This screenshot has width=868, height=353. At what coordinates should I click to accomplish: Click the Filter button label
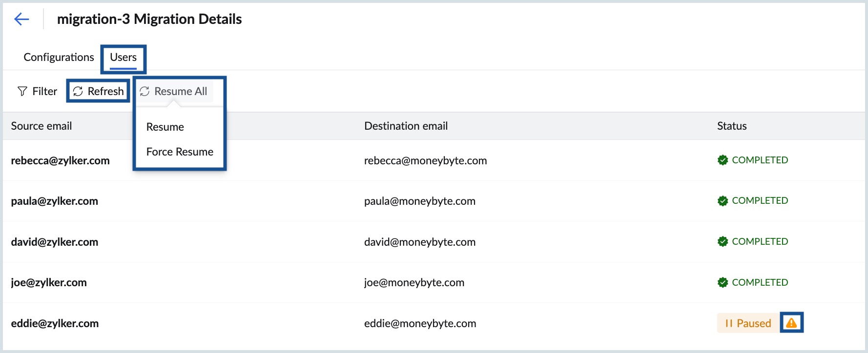click(45, 92)
